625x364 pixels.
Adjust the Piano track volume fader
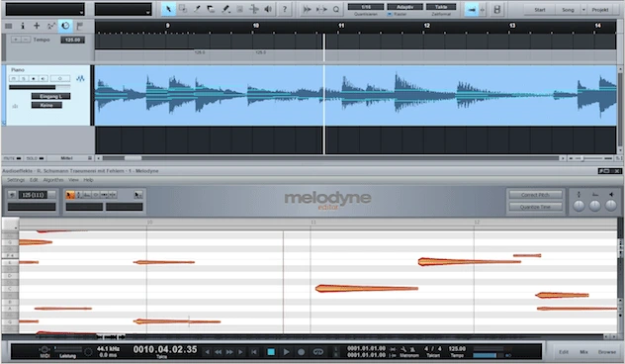40,87
